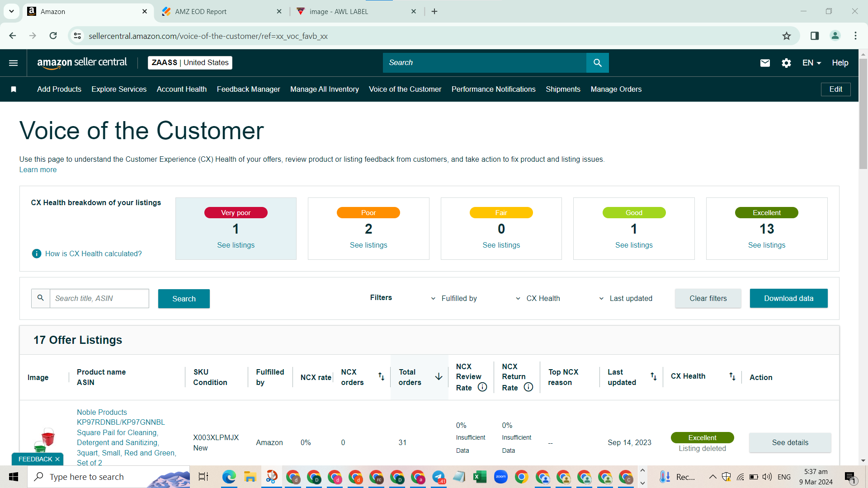Screen dimensions: 868x488
Task: Bookmark this page with the star icon
Action: 787,36
